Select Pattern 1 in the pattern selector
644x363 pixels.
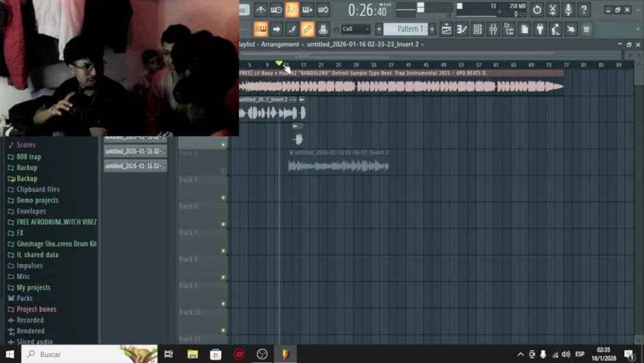tap(405, 29)
